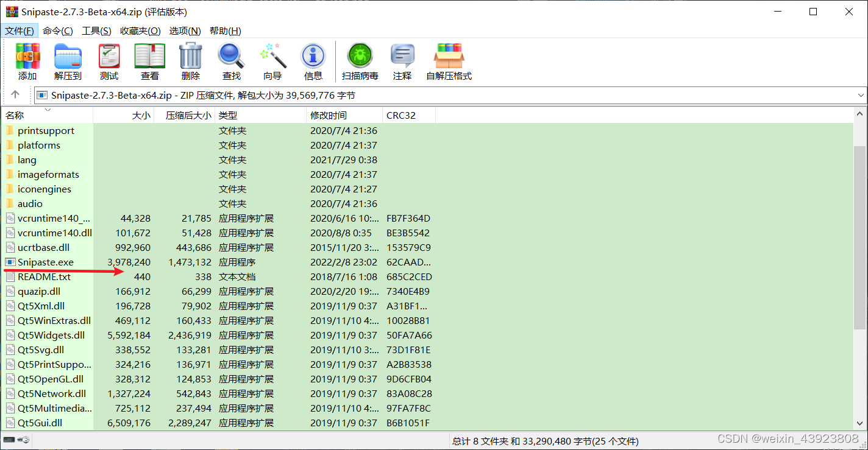Select Qt5Xml.dll file name
The image size is (868, 450).
pos(41,306)
